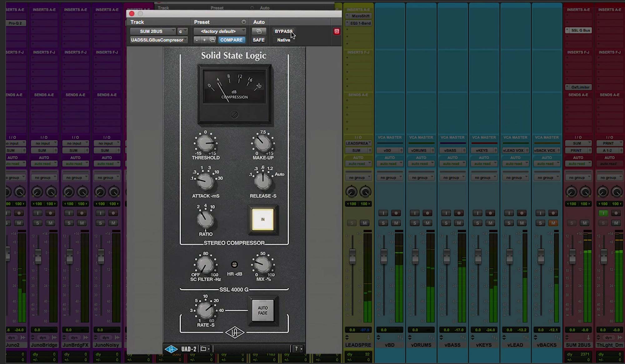Open LEADSPRE automation mode auto read selector

358,164
